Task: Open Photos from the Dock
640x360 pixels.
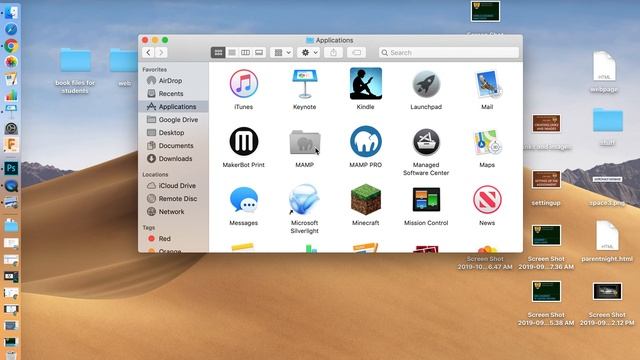Action: tap(11, 62)
